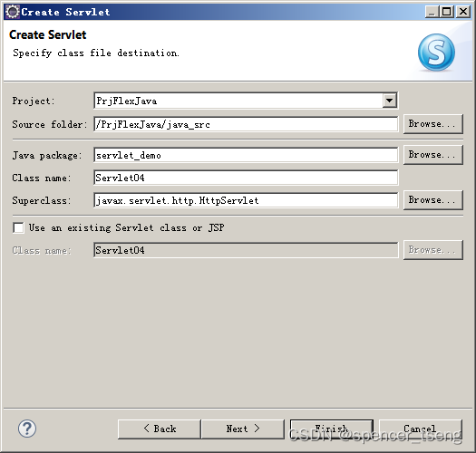The image size is (476, 453).
Task: Click the Class name field Servlet04
Action: click(x=246, y=178)
